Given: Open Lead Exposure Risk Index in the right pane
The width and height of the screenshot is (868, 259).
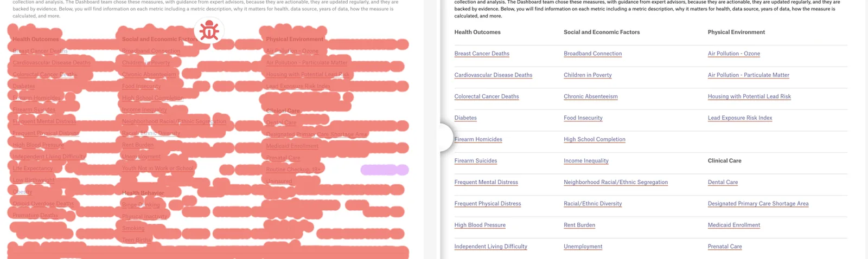Looking at the screenshot, I should click(740, 118).
